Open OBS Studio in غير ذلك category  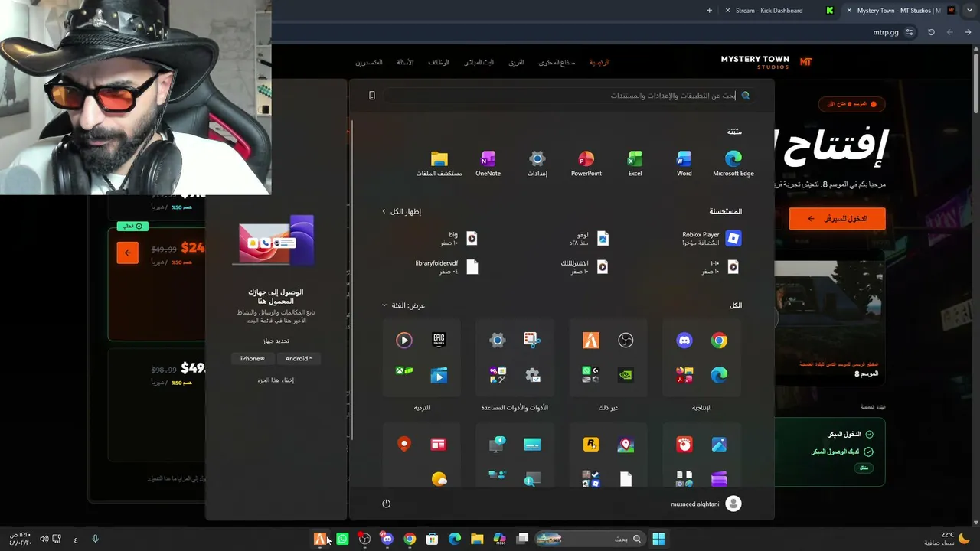click(626, 341)
